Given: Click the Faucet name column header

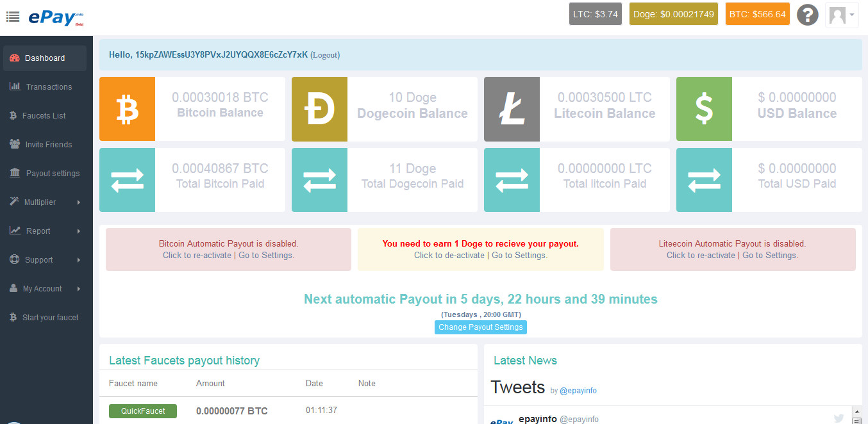Looking at the screenshot, I should 133,383.
